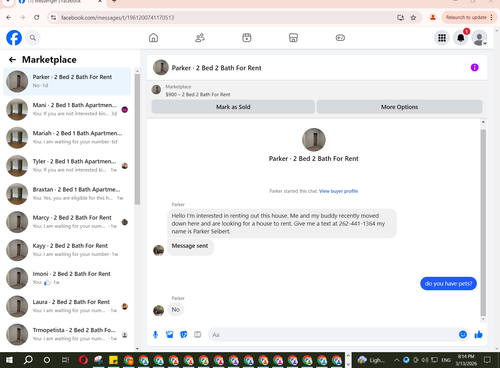The image size is (500, 368).
Task: Open the Mariah 2 Bed 1 Bath conversation
Action: [x=67, y=137]
